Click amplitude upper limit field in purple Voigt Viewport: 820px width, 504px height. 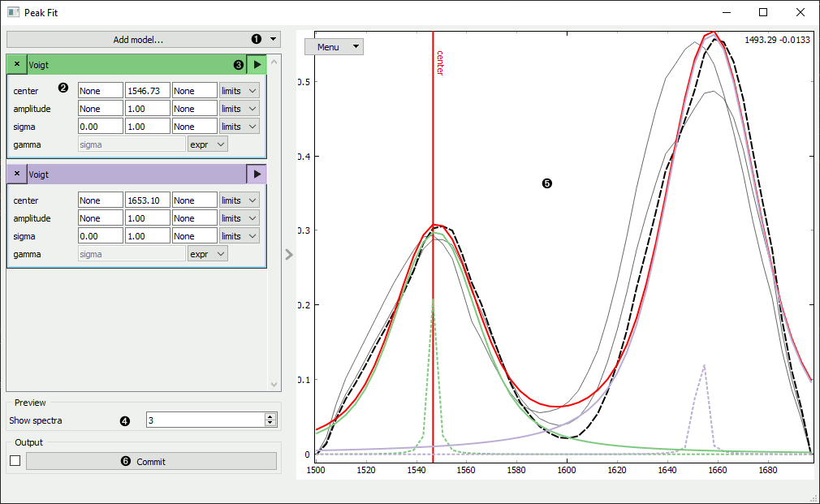pos(195,218)
